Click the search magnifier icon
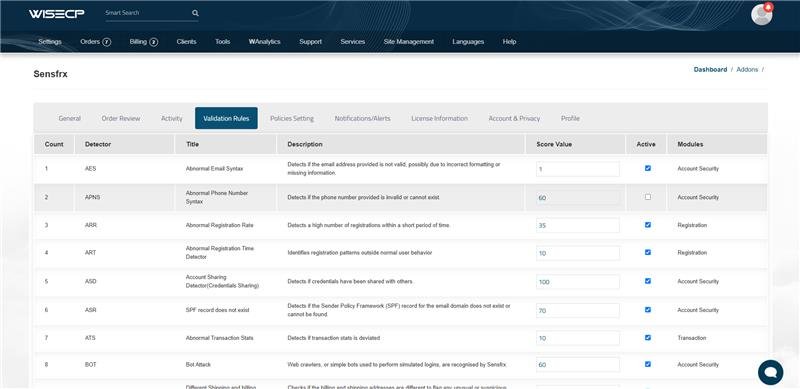This screenshot has height=389, width=800. (195, 13)
